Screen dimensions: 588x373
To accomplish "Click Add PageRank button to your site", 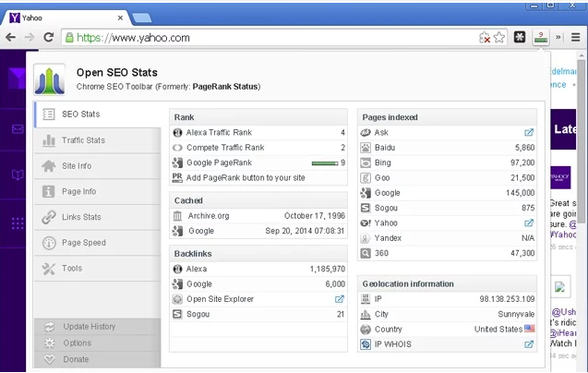I will point(246,178).
